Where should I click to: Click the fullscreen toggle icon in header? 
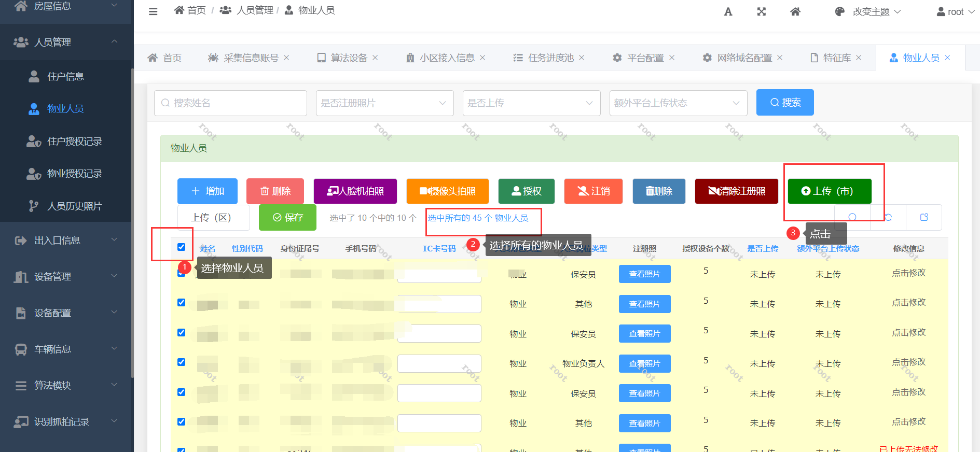click(761, 11)
